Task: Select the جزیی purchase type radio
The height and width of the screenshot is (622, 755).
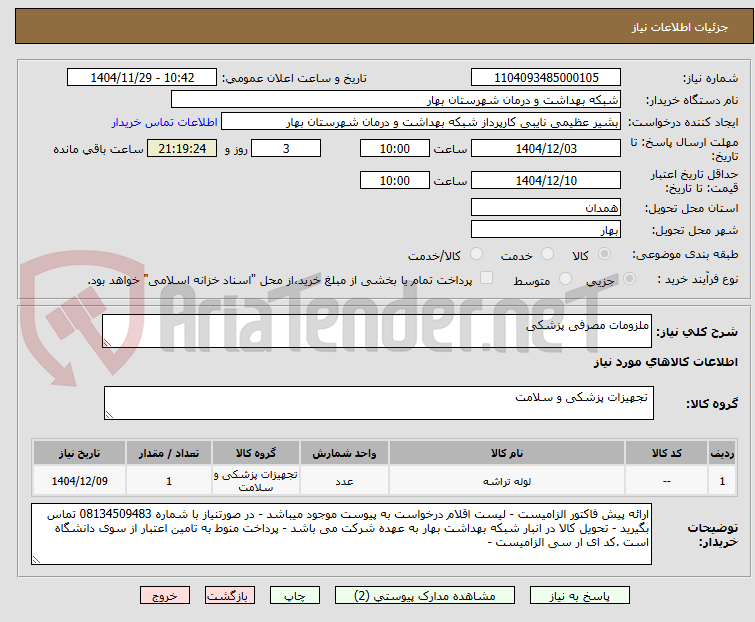Action: [629, 279]
